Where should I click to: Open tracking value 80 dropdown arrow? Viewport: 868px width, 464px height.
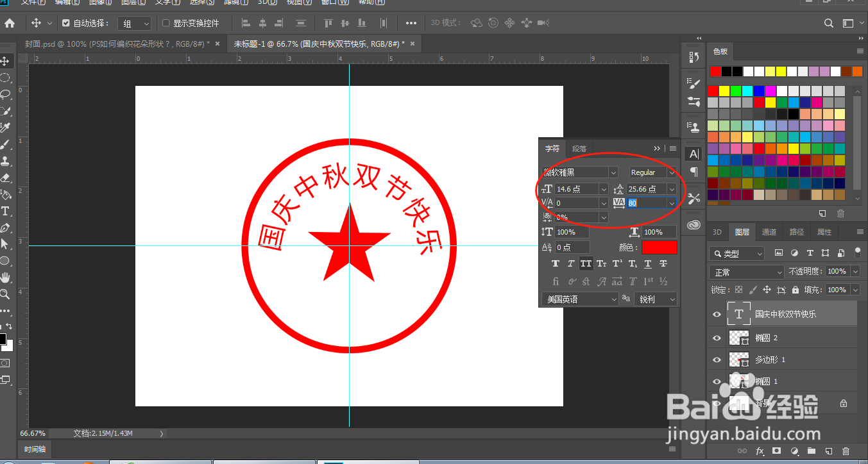672,203
